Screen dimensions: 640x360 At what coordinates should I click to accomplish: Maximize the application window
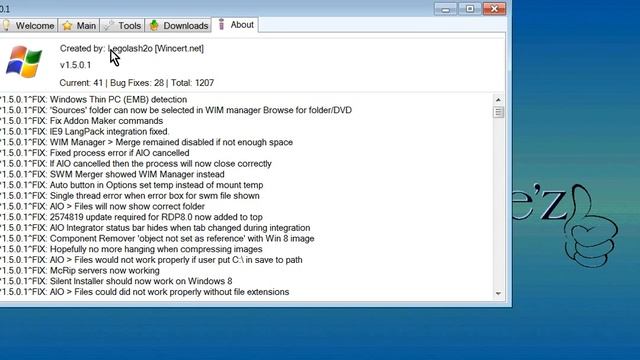coord(470,9)
